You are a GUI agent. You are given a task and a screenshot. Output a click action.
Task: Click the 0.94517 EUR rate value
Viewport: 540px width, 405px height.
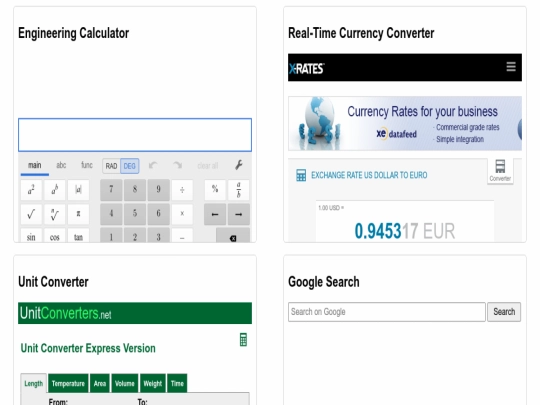pos(405,231)
